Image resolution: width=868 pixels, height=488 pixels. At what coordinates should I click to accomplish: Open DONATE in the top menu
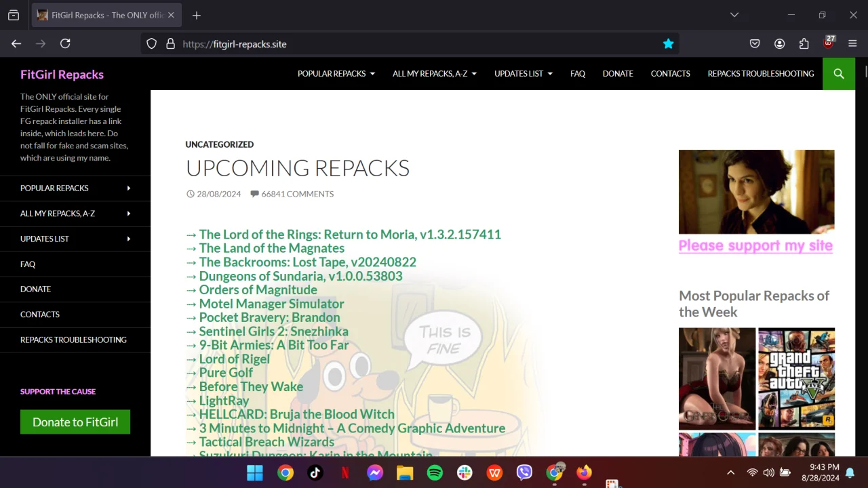(618, 73)
